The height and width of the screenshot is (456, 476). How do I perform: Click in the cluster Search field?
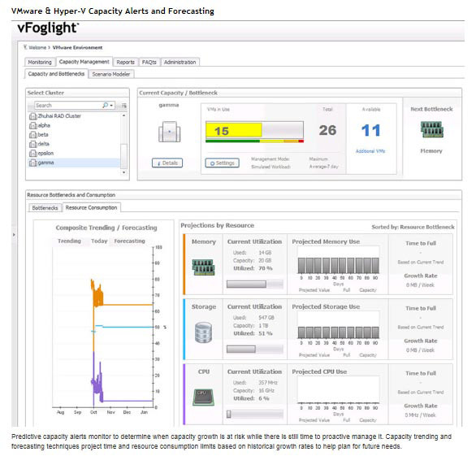pyautogui.click(x=68, y=106)
